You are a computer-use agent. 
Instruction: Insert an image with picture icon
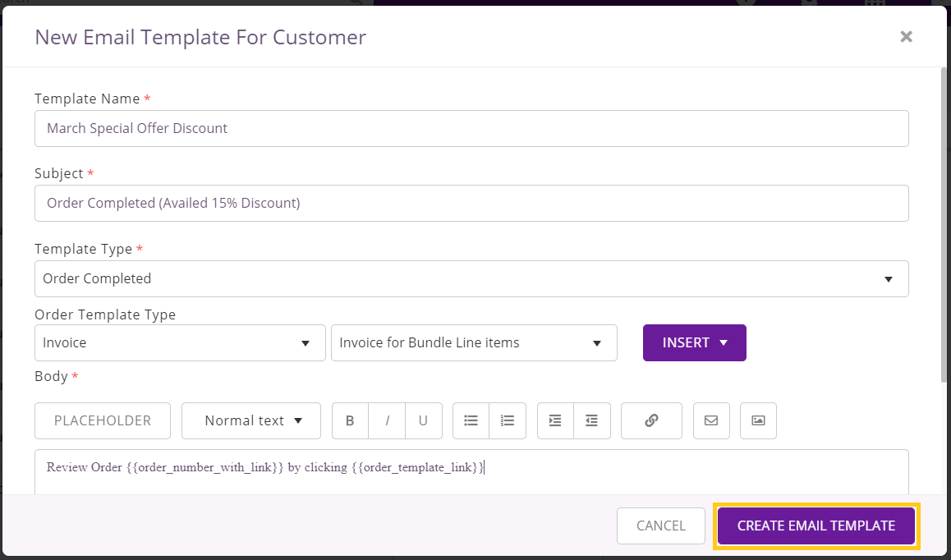[x=758, y=420]
